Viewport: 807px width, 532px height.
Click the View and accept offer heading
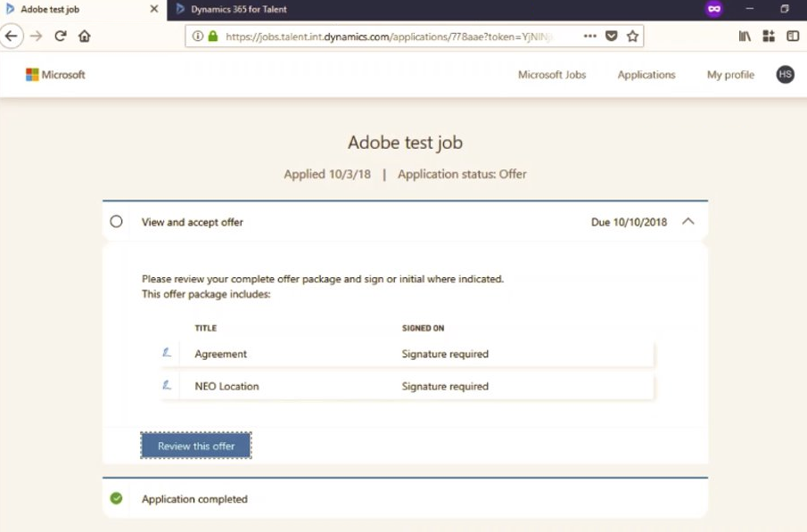coord(193,222)
